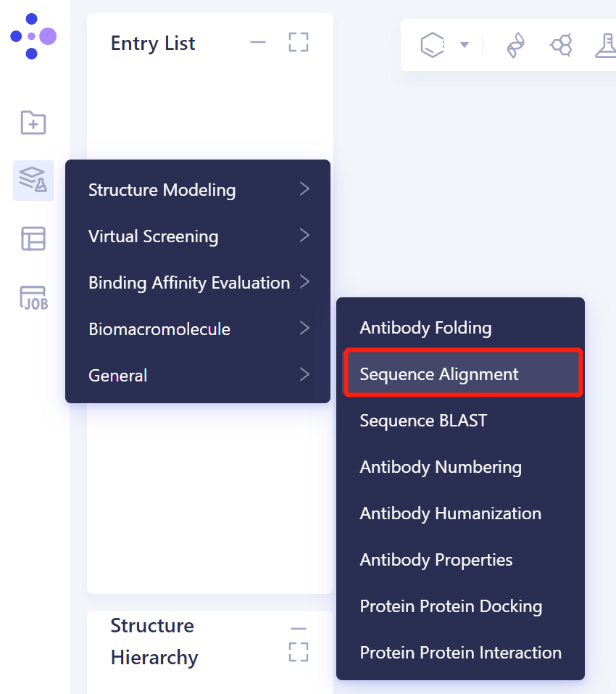This screenshot has height=694, width=616.
Task: Open Protein Protein Docking
Action: click(451, 606)
